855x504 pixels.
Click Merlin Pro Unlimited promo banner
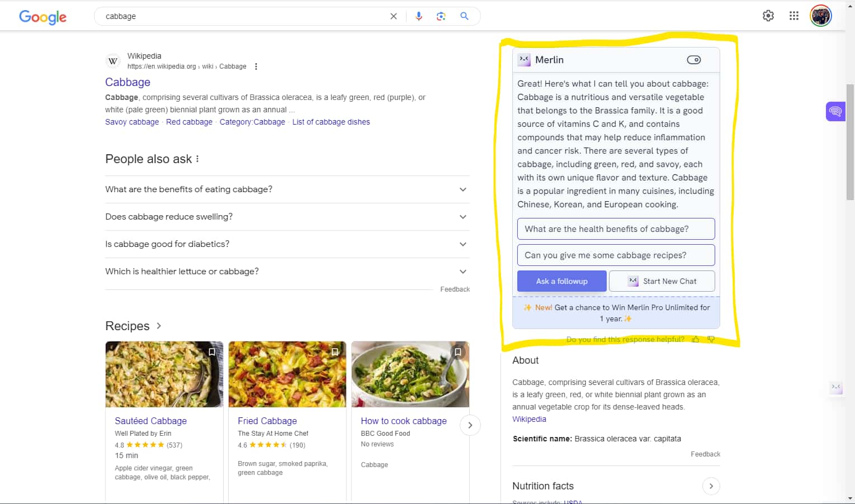[616, 313]
